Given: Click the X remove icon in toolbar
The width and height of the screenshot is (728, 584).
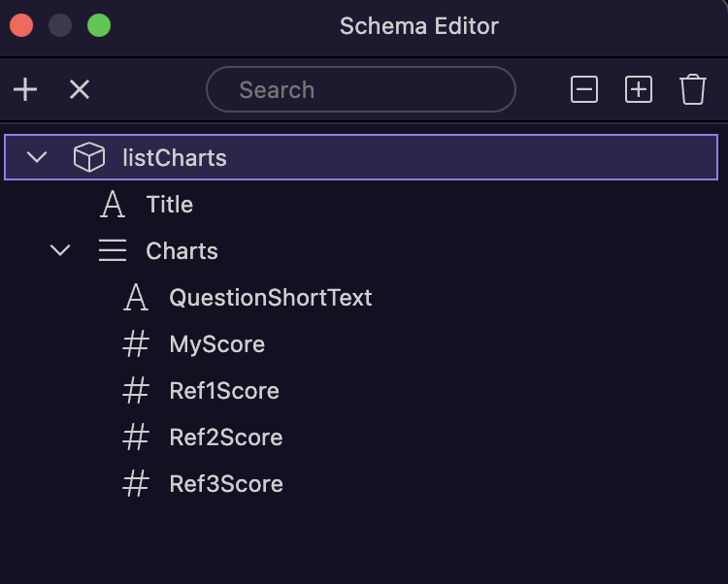Looking at the screenshot, I should pyautogui.click(x=80, y=89).
